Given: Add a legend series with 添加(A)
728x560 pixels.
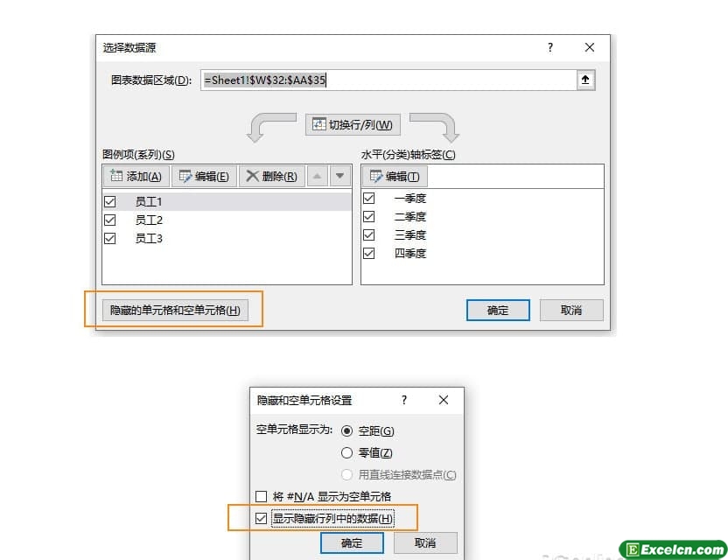Looking at the screenshot, I should (x=136, y=177).
